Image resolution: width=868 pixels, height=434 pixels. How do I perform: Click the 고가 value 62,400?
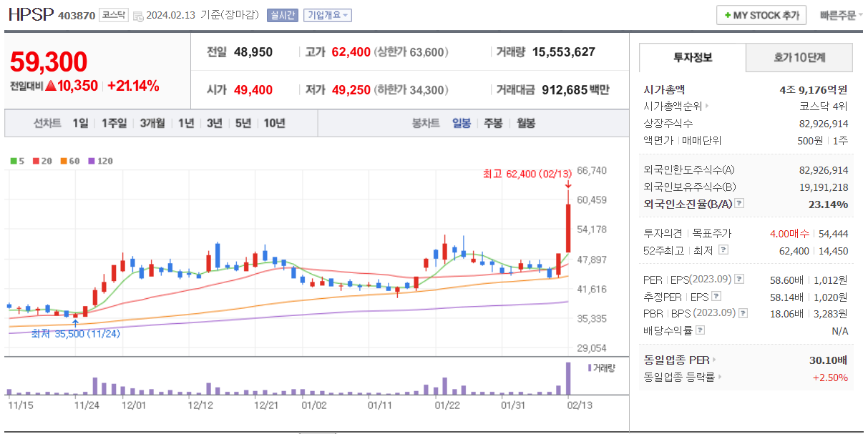(351, 52)
